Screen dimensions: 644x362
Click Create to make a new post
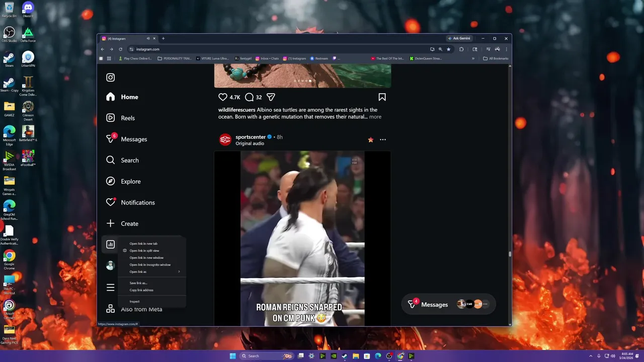(122, 224)
